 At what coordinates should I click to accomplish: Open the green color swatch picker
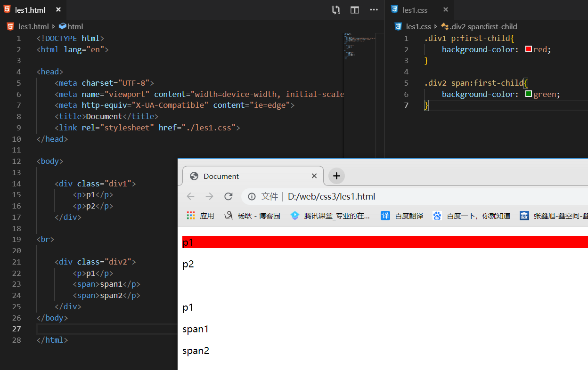529,94
